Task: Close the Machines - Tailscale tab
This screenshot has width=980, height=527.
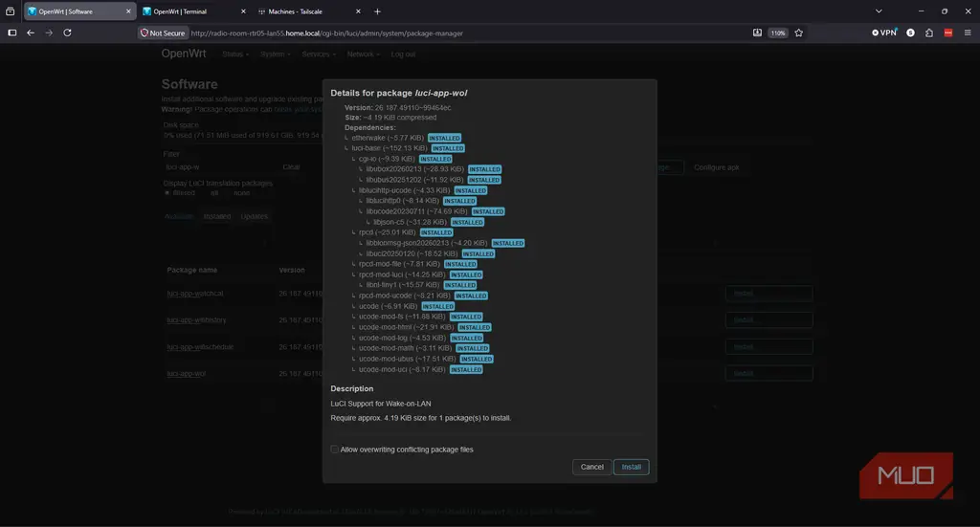Action: [358, 11]
